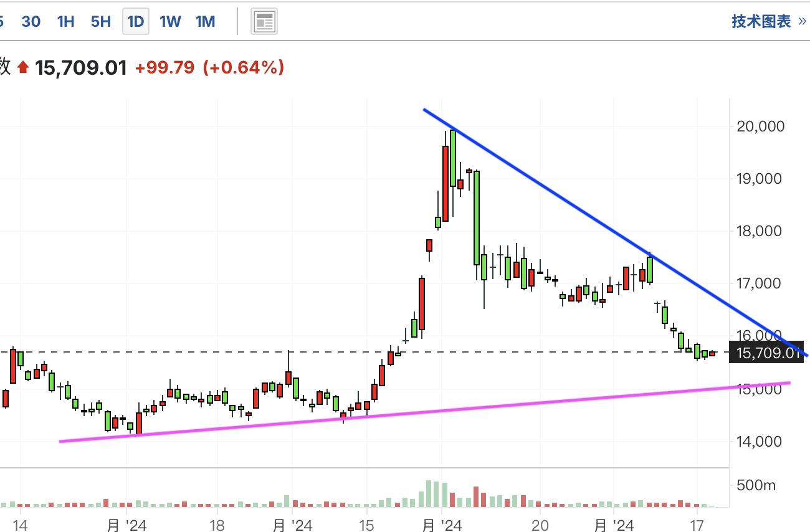
Task: Click the current price tag 15,709.01 on axis
Action: click(766, 353)
